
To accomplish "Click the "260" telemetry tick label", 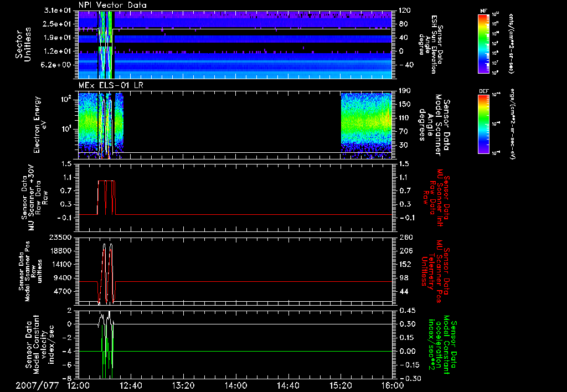I will pyautogui.click(x=405, y=237).
